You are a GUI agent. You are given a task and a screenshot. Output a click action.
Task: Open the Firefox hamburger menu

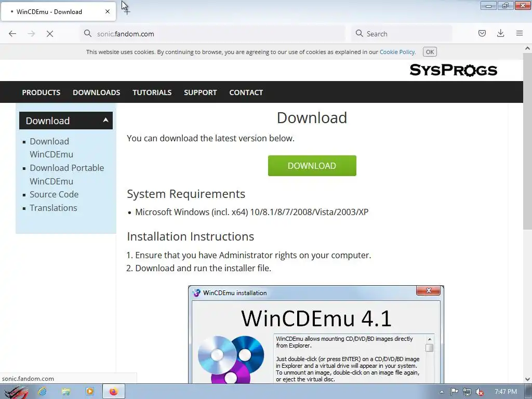pyautogui.click(x=520, y=33)
